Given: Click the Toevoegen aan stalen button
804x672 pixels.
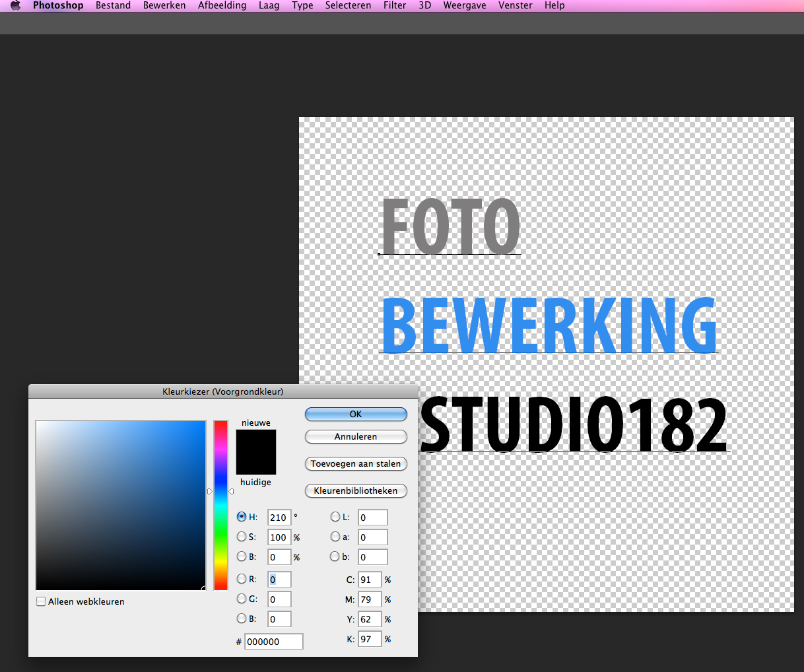Looking at the screenshot, I should pos(356,464).
